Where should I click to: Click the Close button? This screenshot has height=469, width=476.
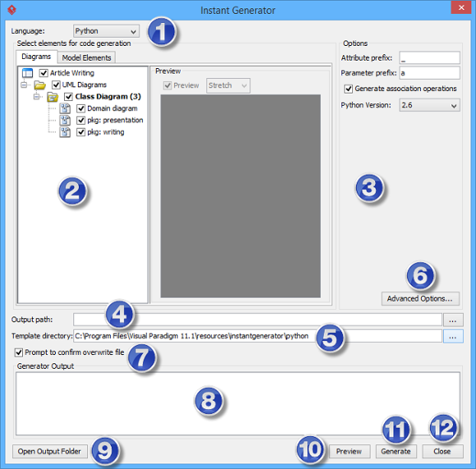(442, 451)
